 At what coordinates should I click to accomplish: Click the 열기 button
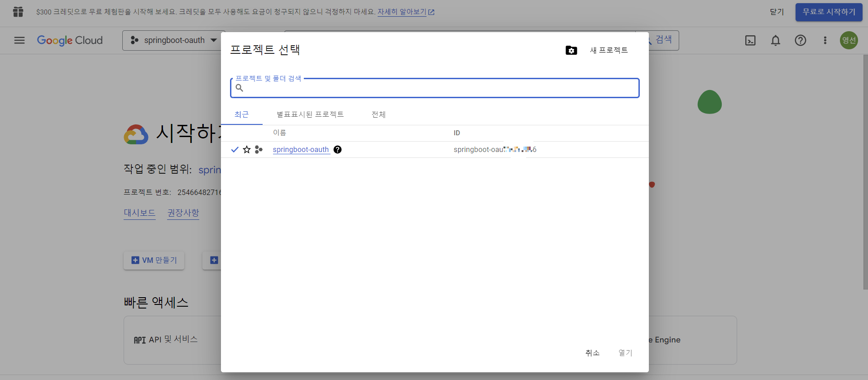point(625,353)
